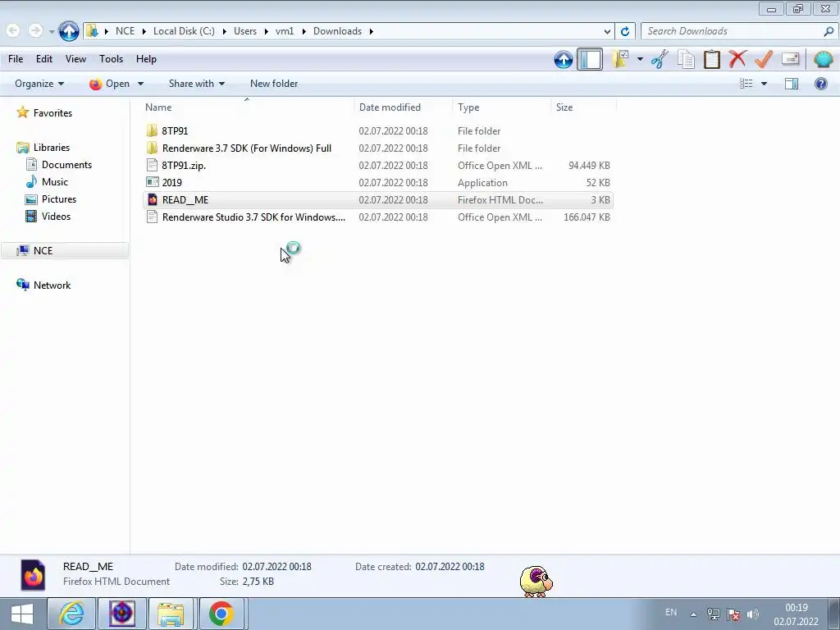Click the orange checkmark properties icon
840x630 pixels.
click(x=764, y=59)
